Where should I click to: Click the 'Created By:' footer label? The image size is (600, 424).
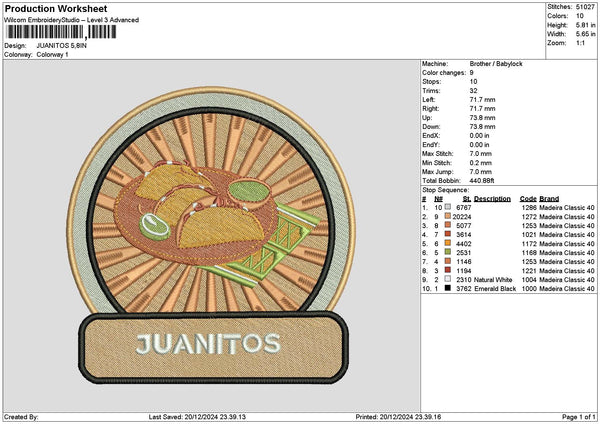click(x=21, y=417)
